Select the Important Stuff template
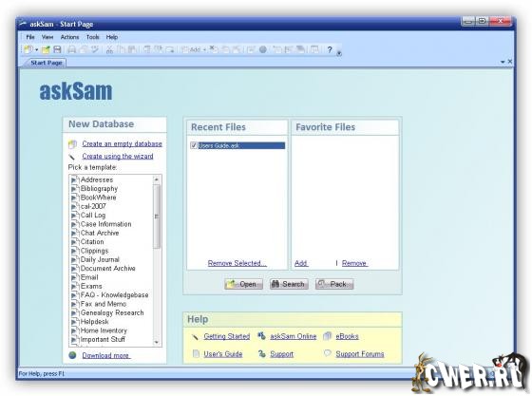The width and height of the screenshot is (532, 396). tap(103, 339)
